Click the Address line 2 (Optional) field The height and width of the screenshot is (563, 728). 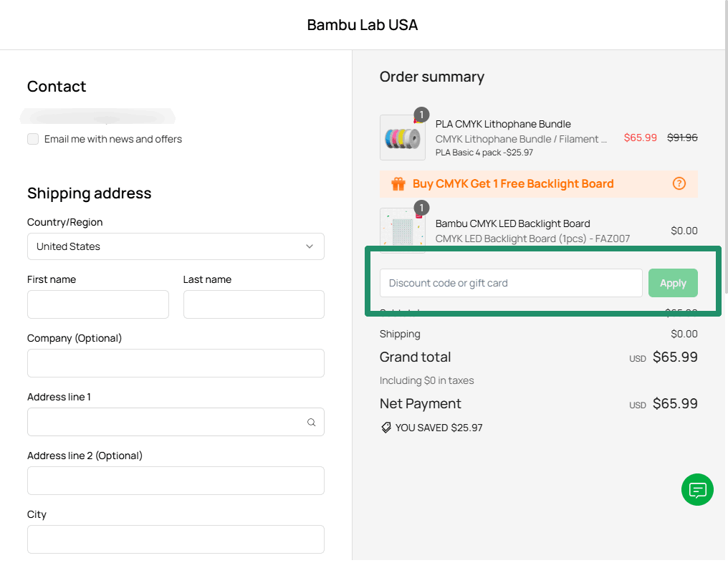click(x=176, y=481)
